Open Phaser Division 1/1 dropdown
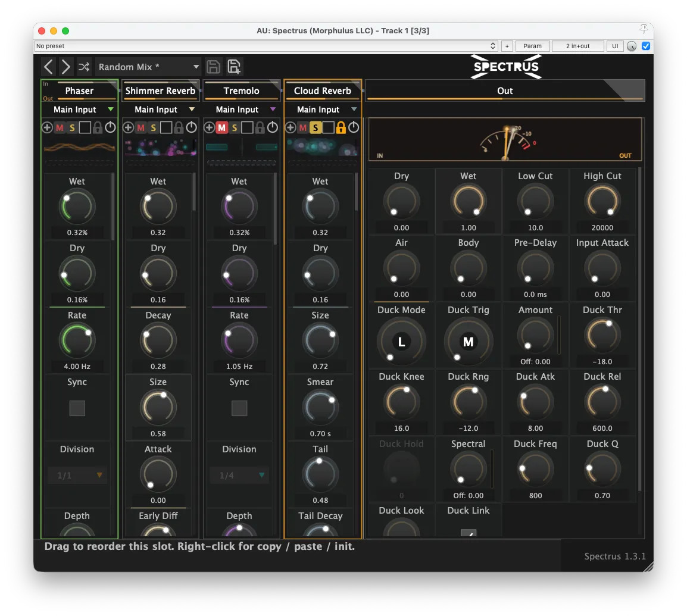This screenshot has height=616, width=687. point(77,476)
